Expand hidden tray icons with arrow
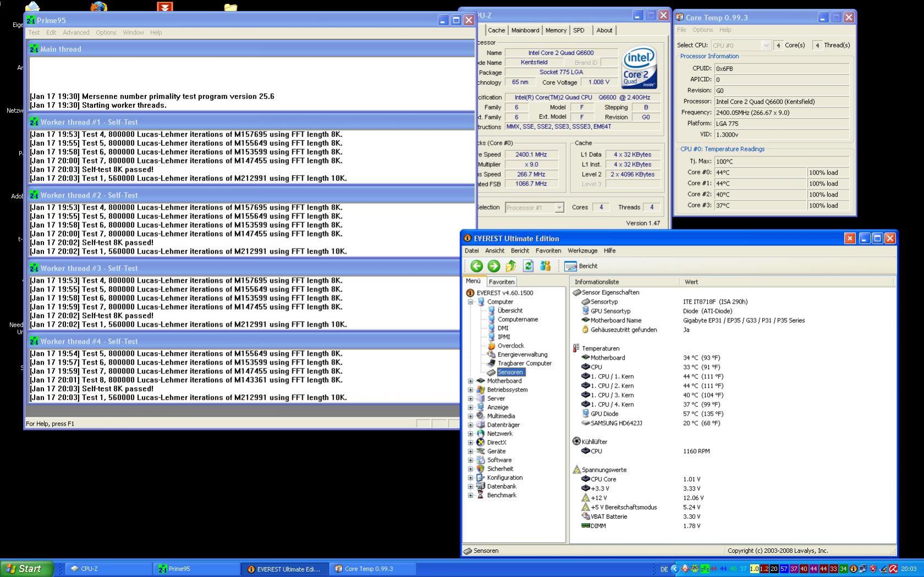The image size is (924, 577). click(675, 569)
